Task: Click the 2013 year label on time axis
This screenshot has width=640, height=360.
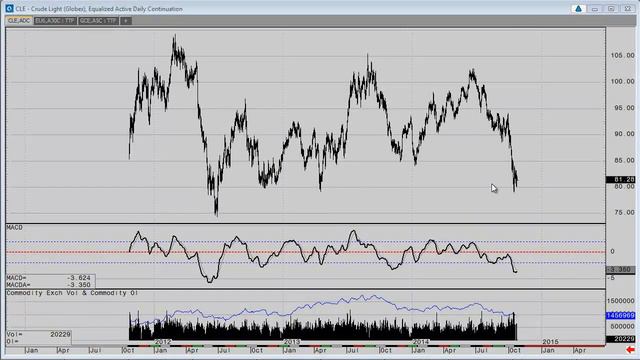Action: tap(291, 342)
